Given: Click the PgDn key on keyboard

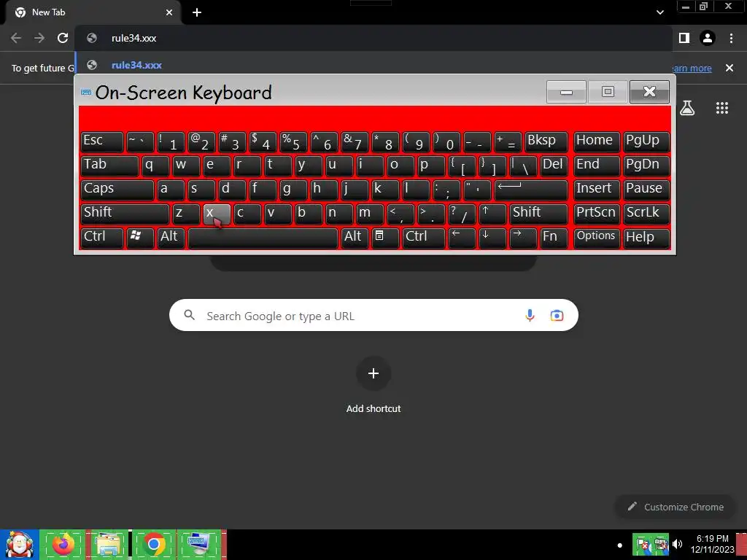Looking at the screenshot, I should 646,166.
